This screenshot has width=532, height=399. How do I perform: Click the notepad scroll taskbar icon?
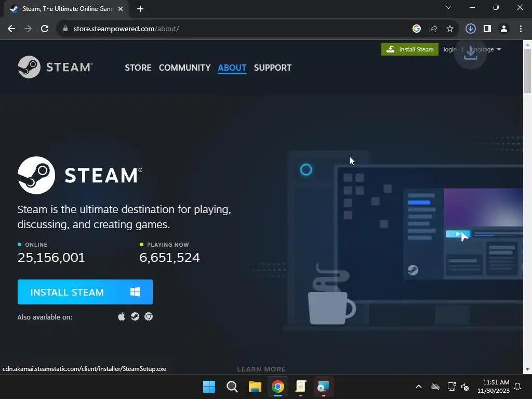[301, 387]
